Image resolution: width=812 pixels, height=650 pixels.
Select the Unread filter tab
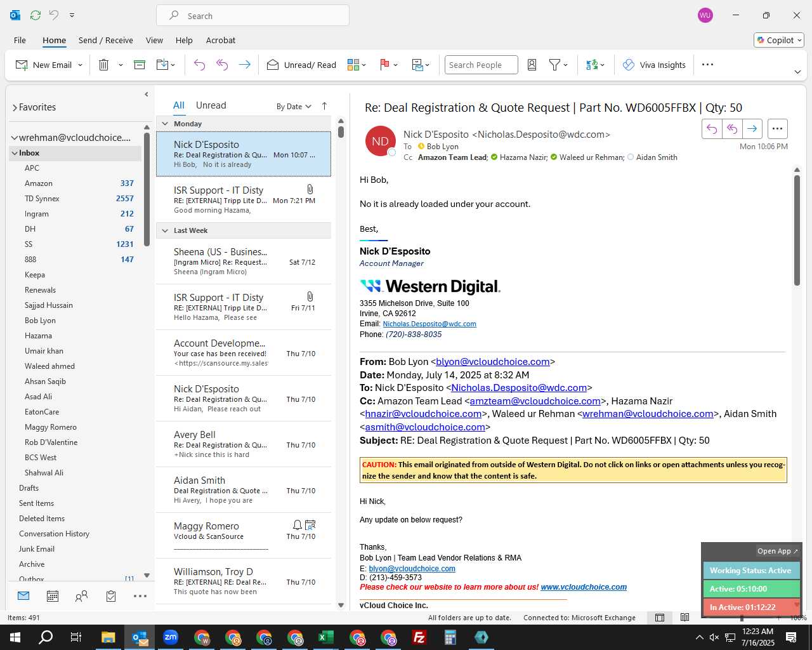point(211,105)
